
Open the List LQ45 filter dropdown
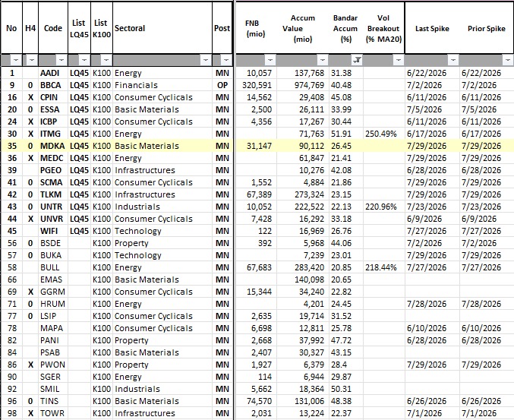[84, 60]
